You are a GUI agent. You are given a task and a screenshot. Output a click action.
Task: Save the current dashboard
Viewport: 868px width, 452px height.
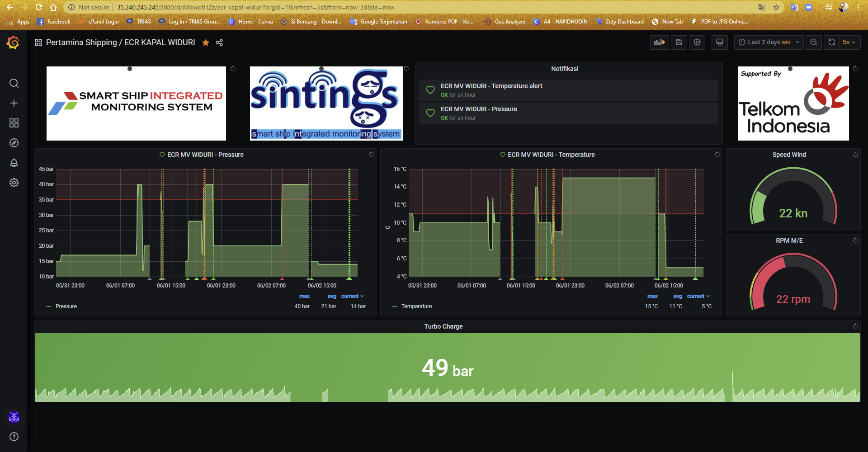679,42
